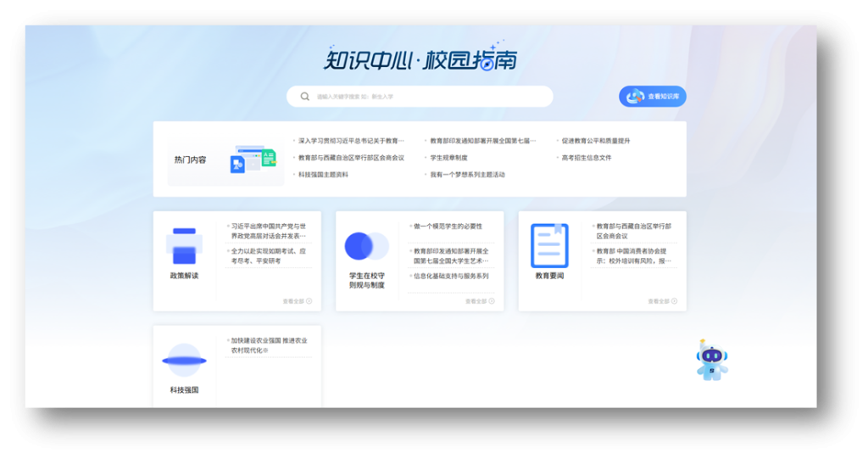The width and height of the screenshot is (868, 459).
Task: Click the 查看知识库 button
Action: click(653, 97)
